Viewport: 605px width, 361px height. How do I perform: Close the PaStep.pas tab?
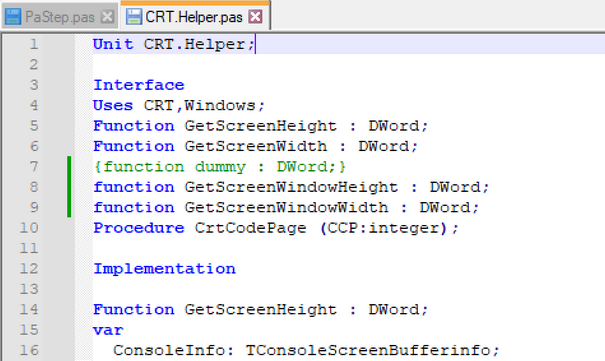[x=107, y=17]
